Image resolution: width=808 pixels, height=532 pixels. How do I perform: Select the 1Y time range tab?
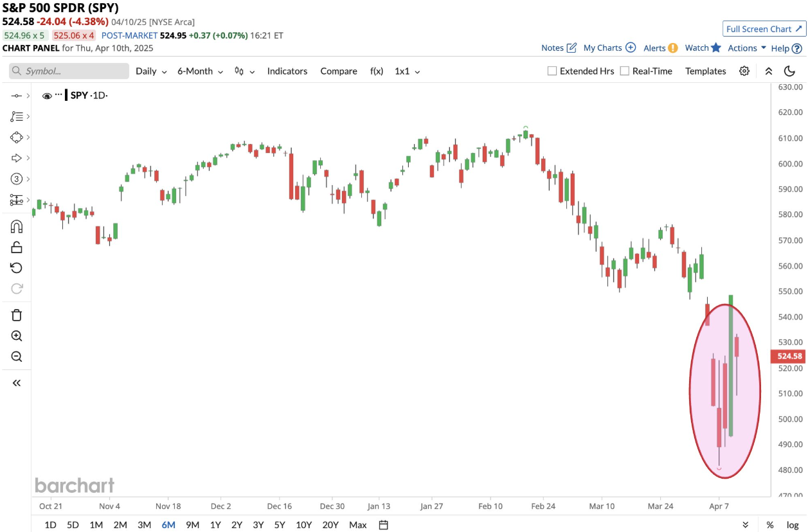pos(215,525)
